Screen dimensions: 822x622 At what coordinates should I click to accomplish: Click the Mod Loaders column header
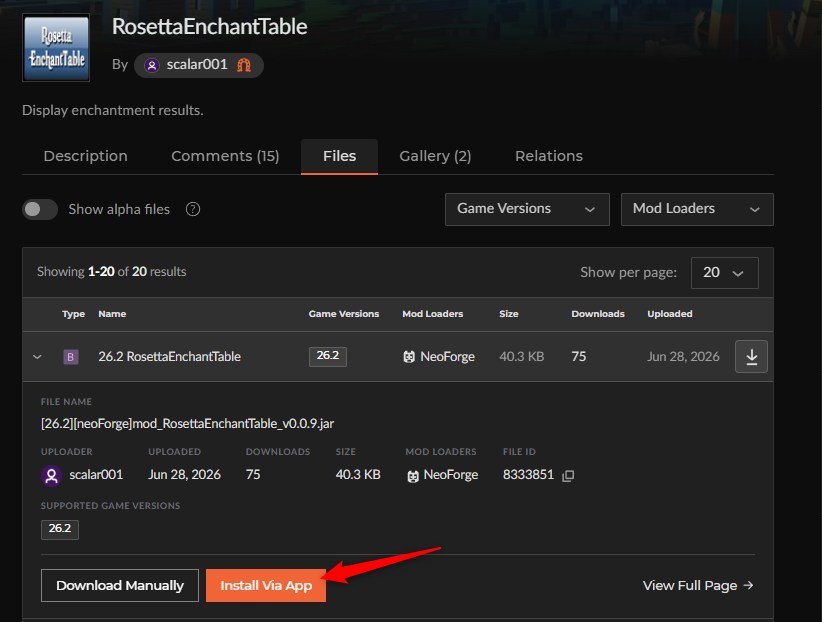pyautogui.click(x=432, y=314)
